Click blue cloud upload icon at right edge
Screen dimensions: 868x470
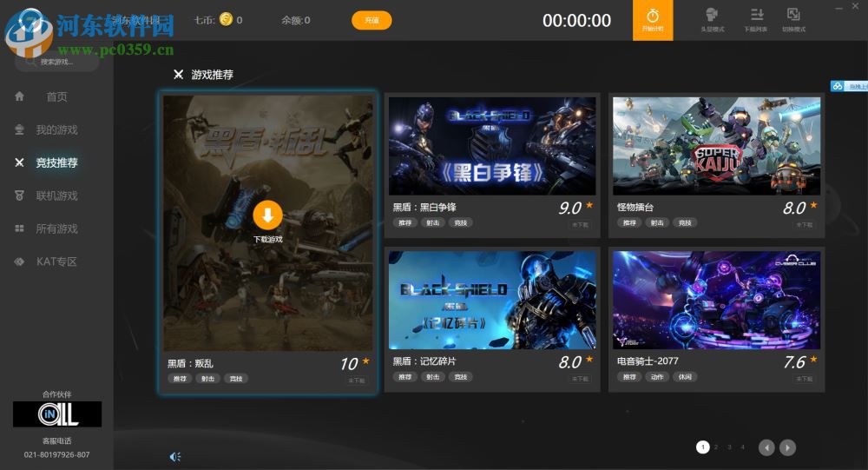[x=838, y=86]
